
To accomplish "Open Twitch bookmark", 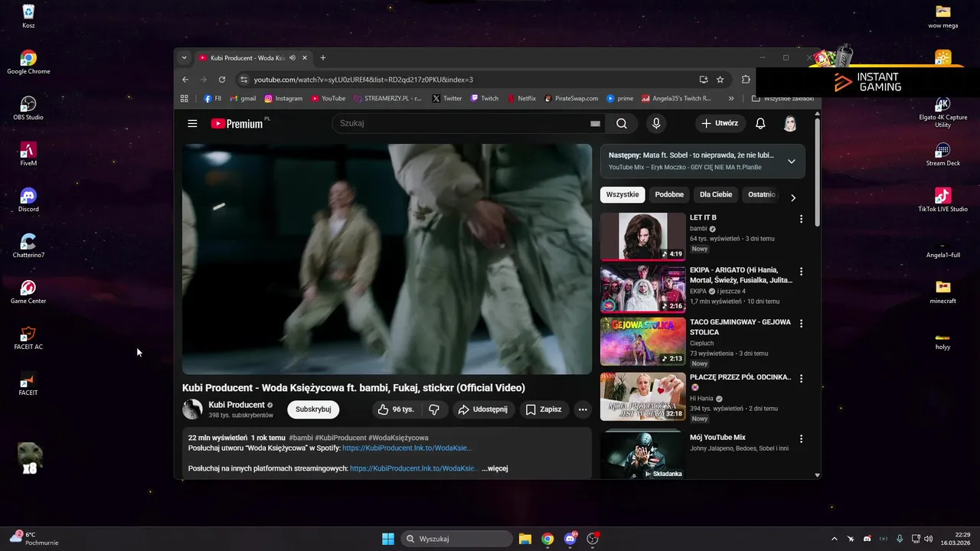I will click(x=485, y=99).
